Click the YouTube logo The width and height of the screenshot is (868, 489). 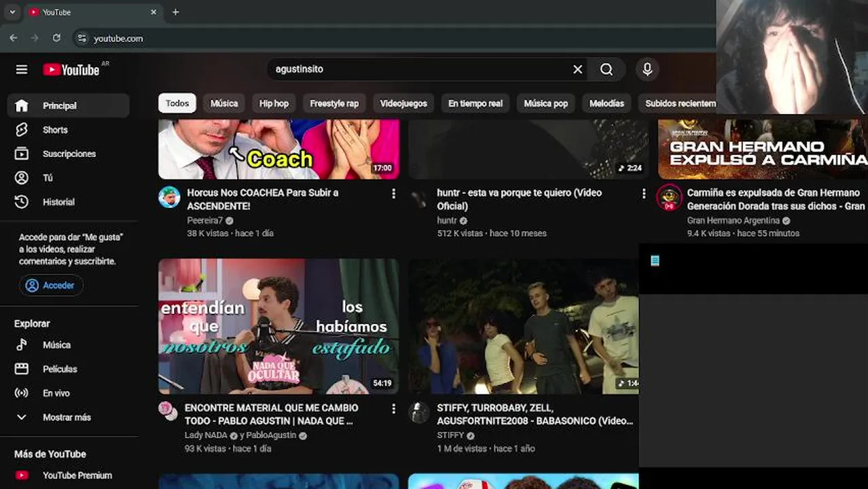(x=71, y=69)
